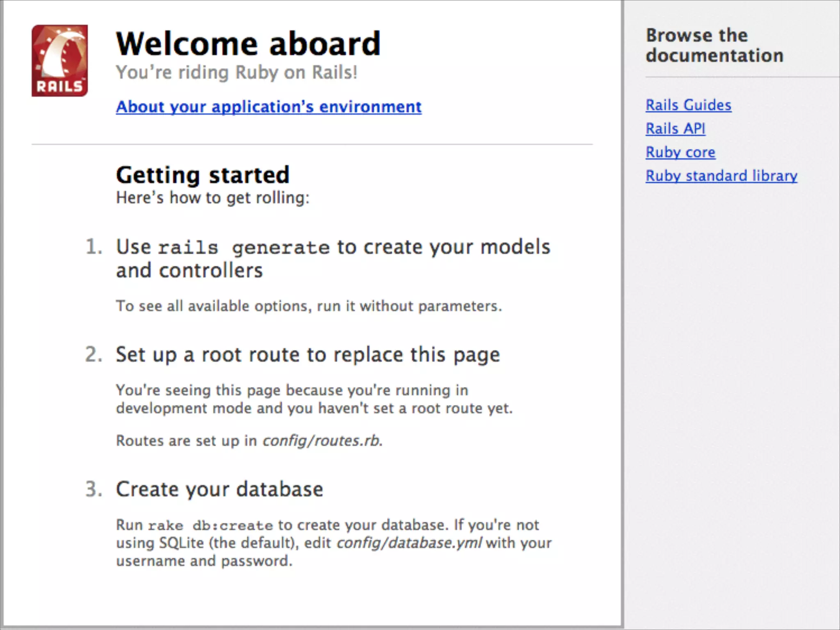The width and height of the screenshot is (840, 630).
Task: Click the run it without parameters sentence
Action: (308, 306)
